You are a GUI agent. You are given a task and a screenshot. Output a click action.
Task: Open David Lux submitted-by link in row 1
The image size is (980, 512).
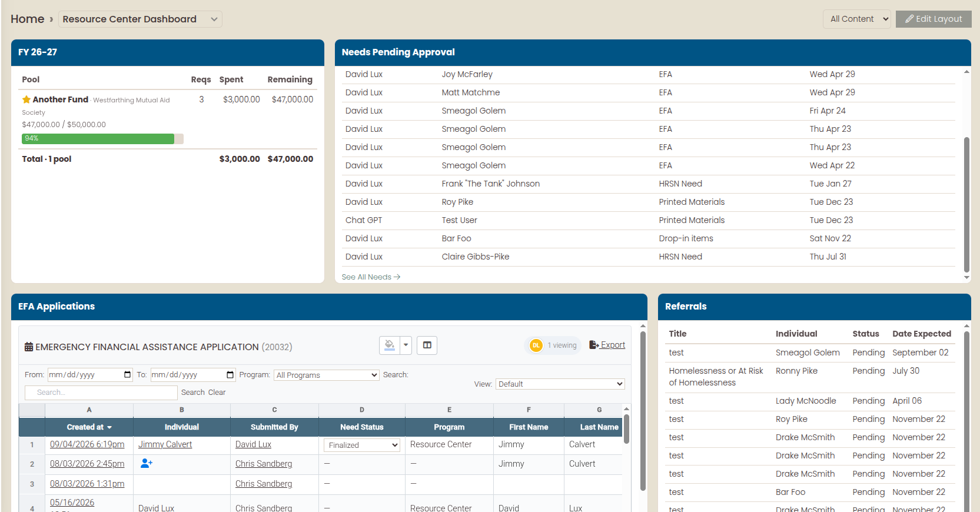point(253,444)
